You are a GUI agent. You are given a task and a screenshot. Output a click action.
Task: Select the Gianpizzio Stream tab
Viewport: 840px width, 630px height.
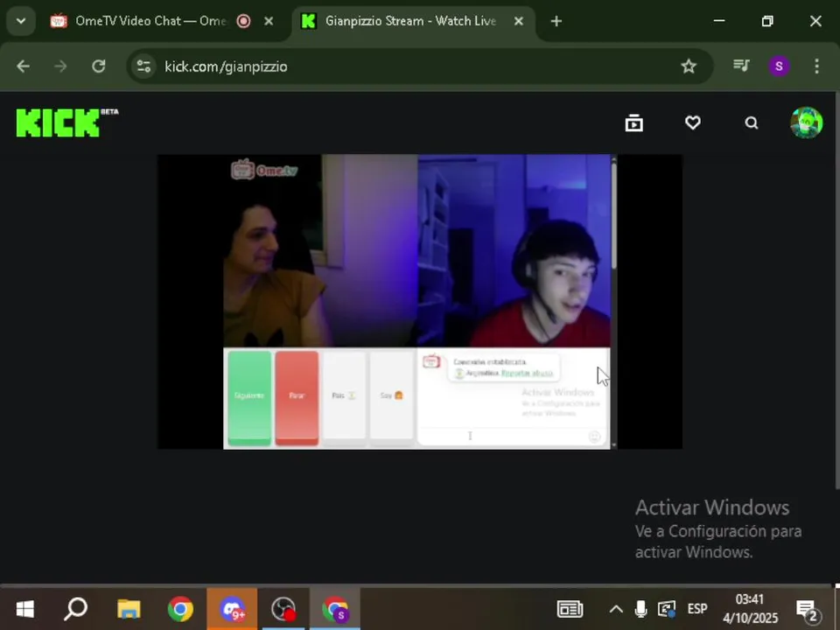pos(411,21)
